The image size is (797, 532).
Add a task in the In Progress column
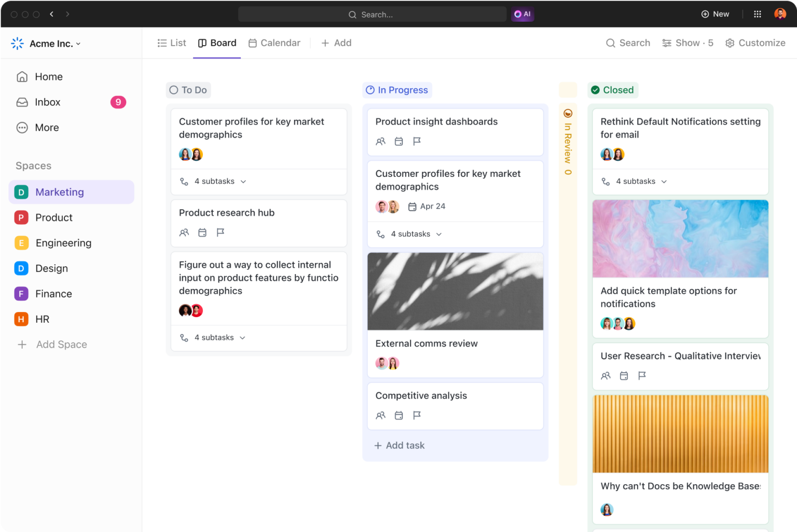[x=399, y=445]
